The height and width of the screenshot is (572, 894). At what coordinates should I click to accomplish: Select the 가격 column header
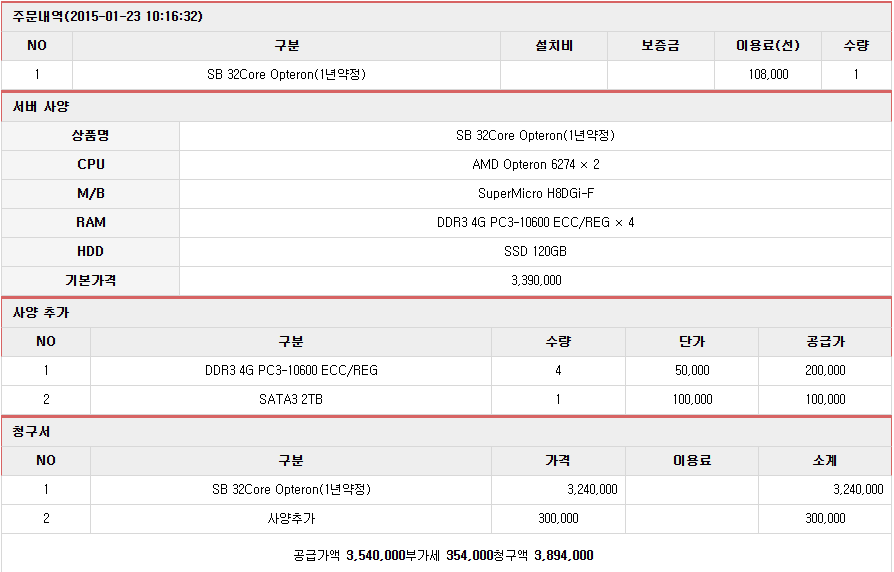click(558, 460)
